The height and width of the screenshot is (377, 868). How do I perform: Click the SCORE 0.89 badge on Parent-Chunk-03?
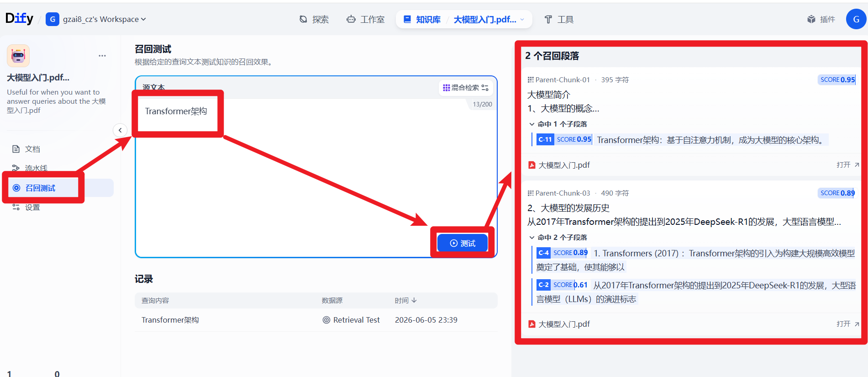click(x=837, y=193)
